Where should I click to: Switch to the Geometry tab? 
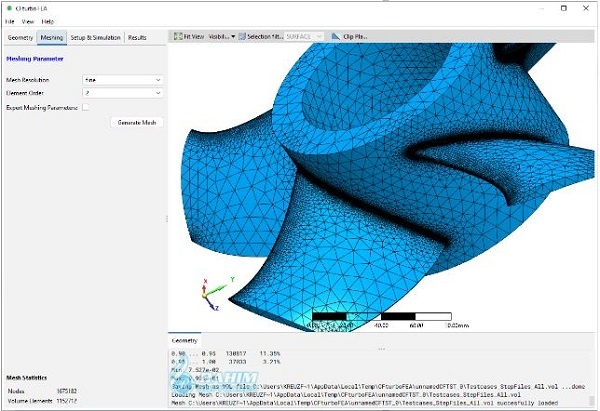coord(20,38)
